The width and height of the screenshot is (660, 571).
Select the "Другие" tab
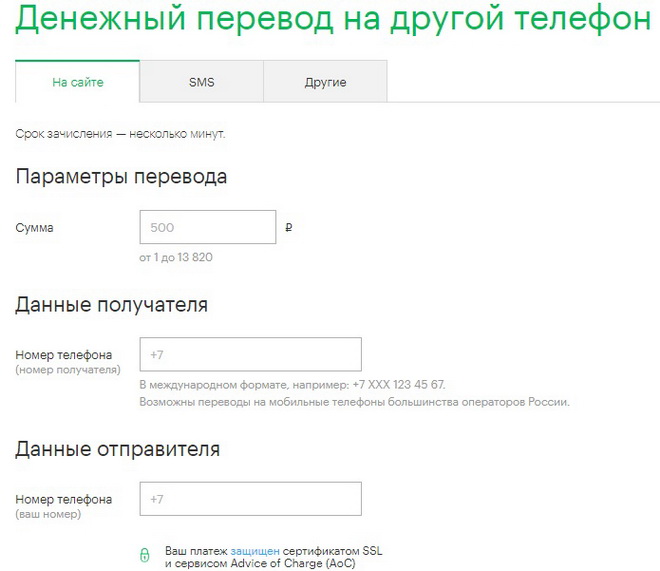(325, 82)
